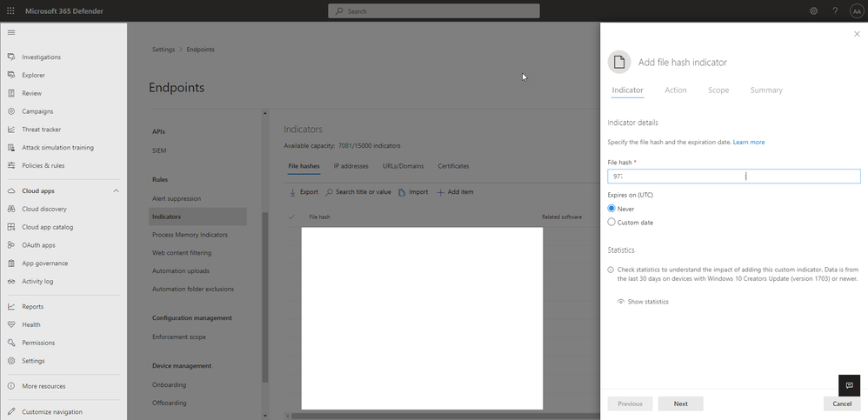Click the Cloud apps cloud icon
The height and width of the screenshot is (420, 868).
11,191
